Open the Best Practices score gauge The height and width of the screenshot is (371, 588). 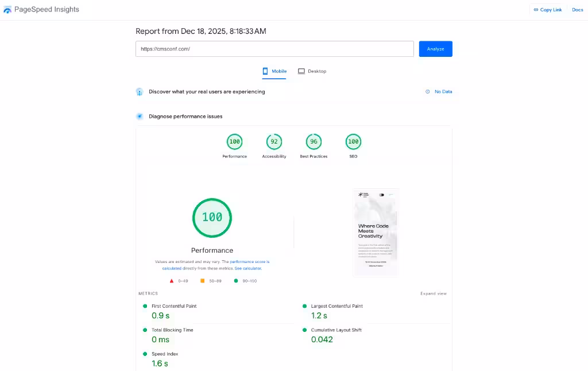[x=314, y=141]
